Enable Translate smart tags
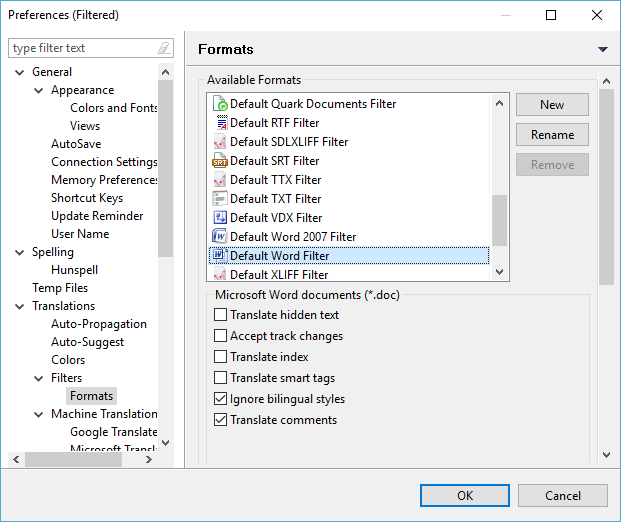This screenshot has width=621, height=522. coord(220,378)
